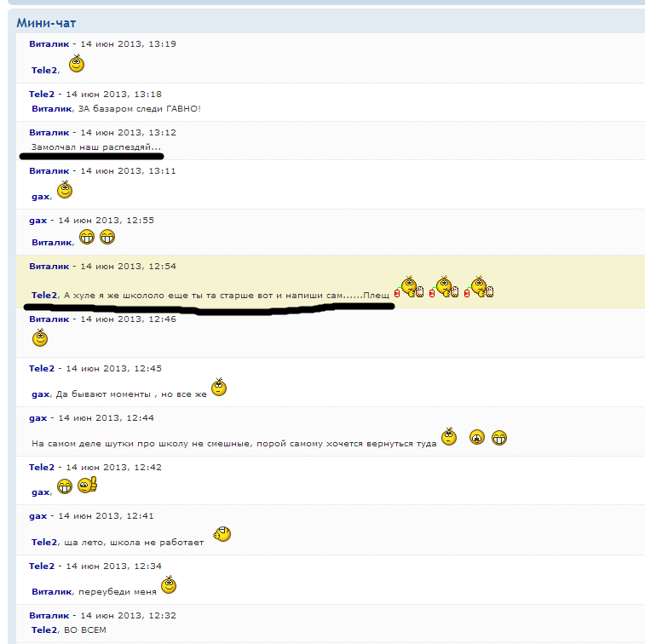This screenshot has width=645, height=644.
Task: Open author Виталик's profile from the 13:19 post
Action: tap(49, 44)
